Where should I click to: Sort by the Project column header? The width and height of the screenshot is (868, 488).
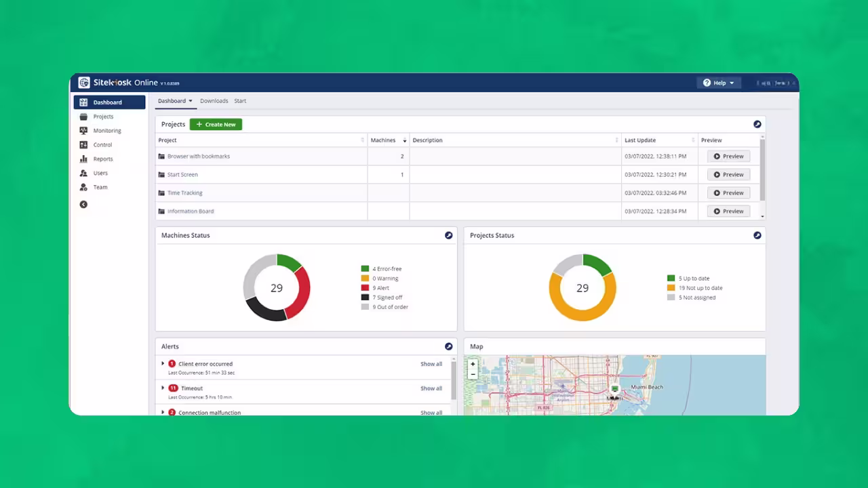tap(261, 140)
